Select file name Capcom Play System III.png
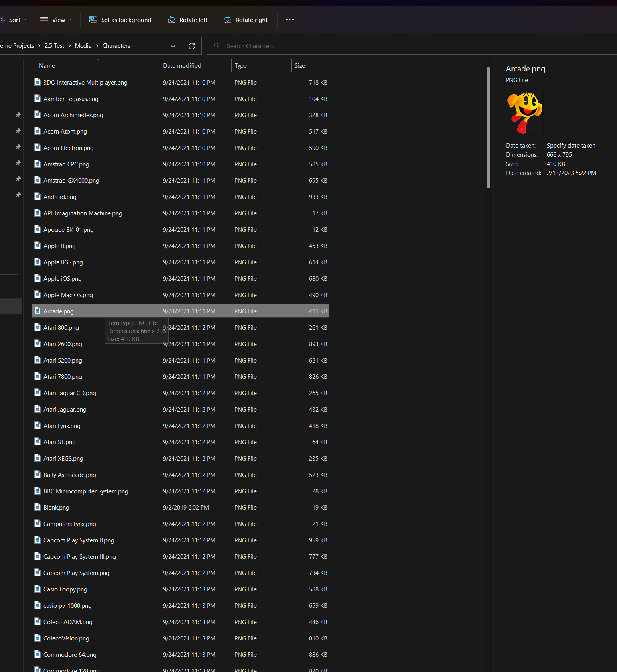The width and height of the screenshot is (617, 672). (80, 557)
